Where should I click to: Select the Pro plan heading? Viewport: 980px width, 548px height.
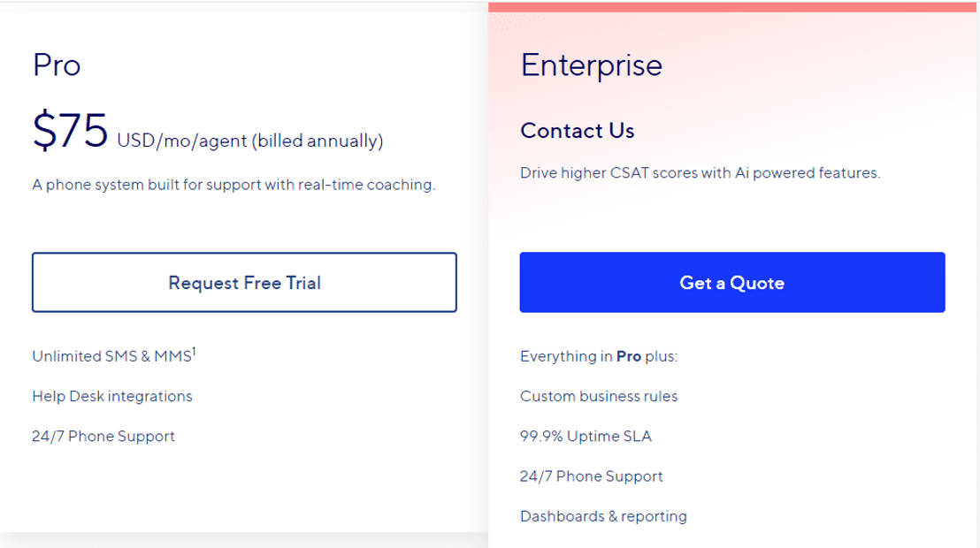point(57,65)
